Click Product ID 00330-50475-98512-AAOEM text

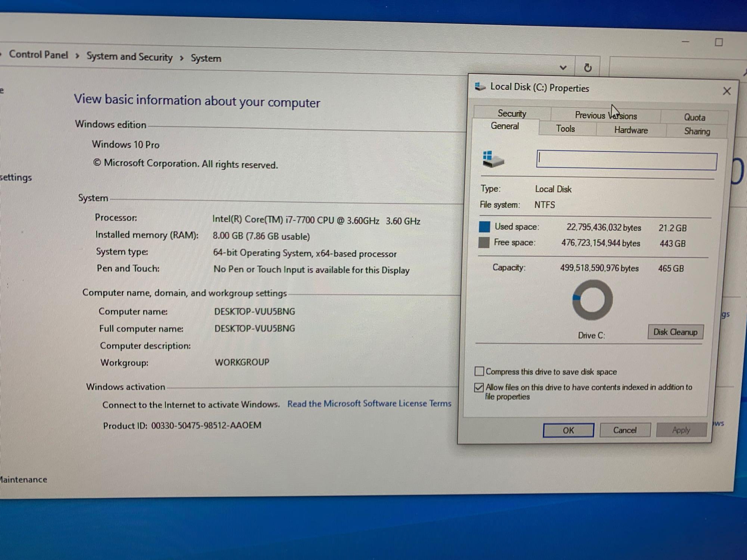click(x=182, y=426)
